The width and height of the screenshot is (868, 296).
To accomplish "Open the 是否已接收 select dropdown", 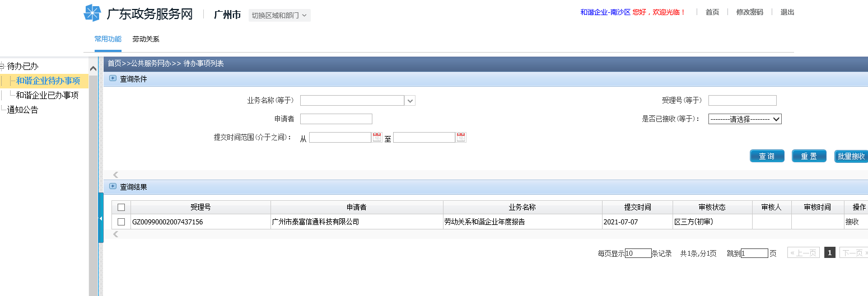I will click(745, 119).
